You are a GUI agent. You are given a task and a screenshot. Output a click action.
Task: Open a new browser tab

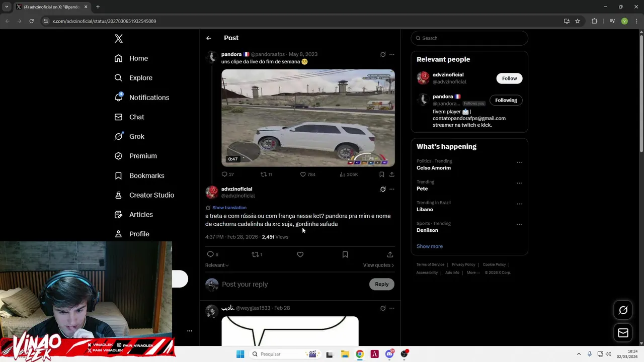(x=98, y=7)
